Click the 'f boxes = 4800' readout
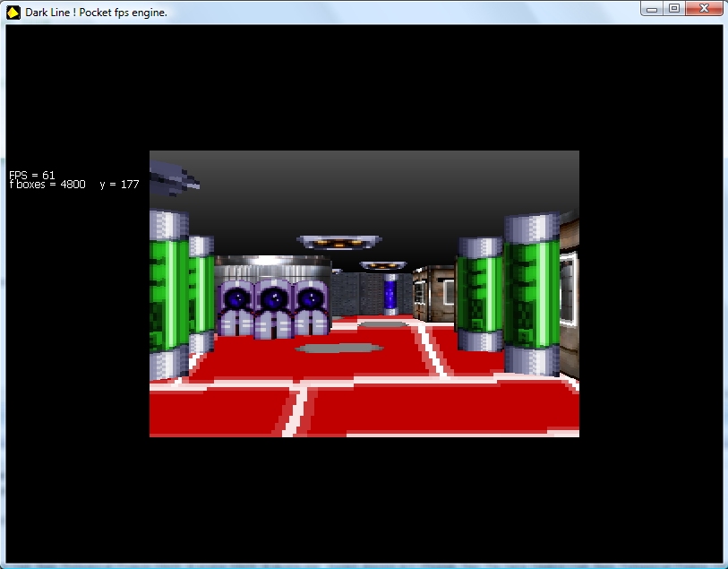728x569 pixels. pyautogui.click(x=47, y=185)
